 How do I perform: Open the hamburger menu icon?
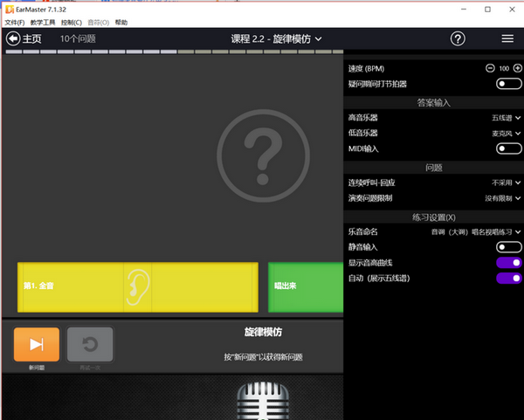(507, 38)
